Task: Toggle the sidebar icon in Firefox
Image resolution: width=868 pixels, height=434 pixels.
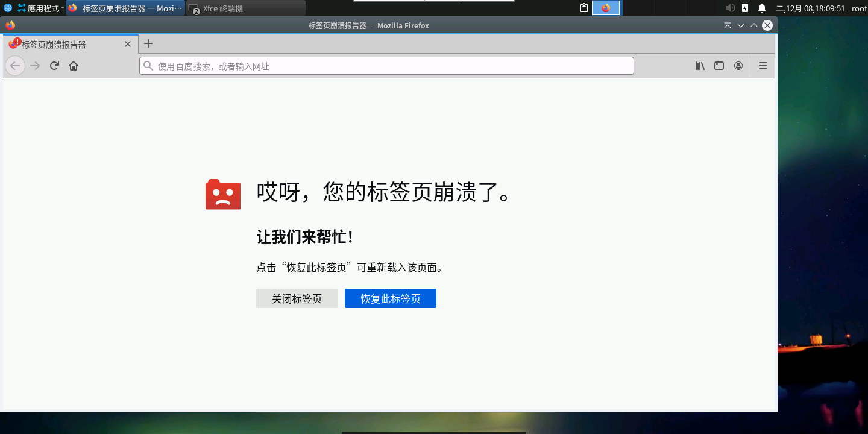Action: coord(719,66)
